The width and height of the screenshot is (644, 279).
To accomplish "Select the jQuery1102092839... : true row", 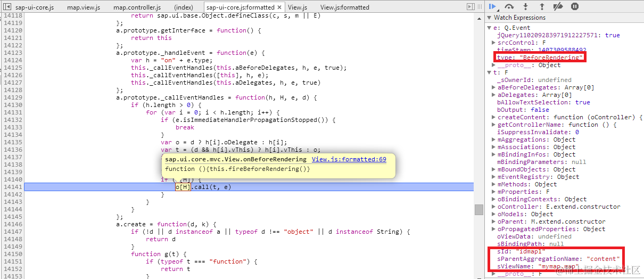I will (558, 35).
